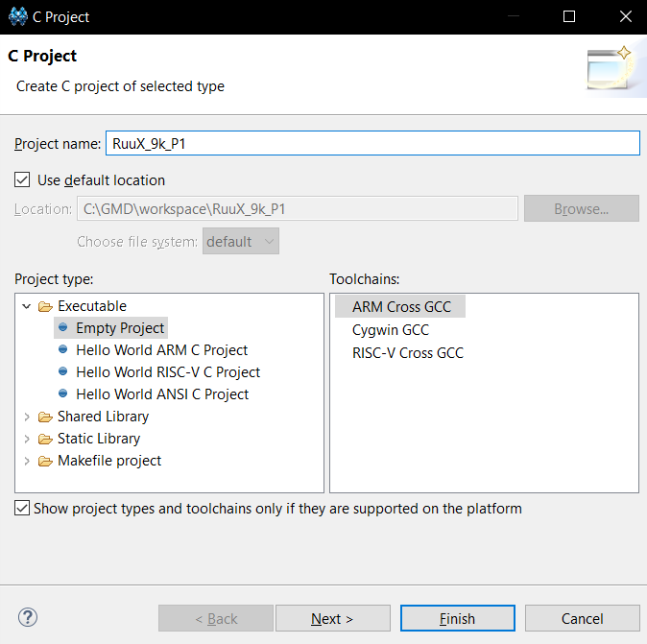Click the Static Library folder icon

click(45, 439)
